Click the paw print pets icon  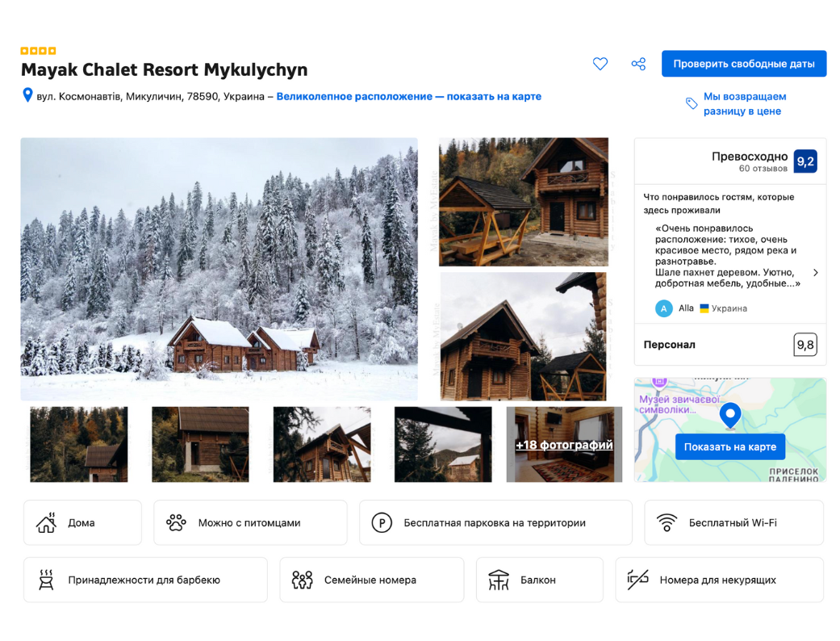176,522
